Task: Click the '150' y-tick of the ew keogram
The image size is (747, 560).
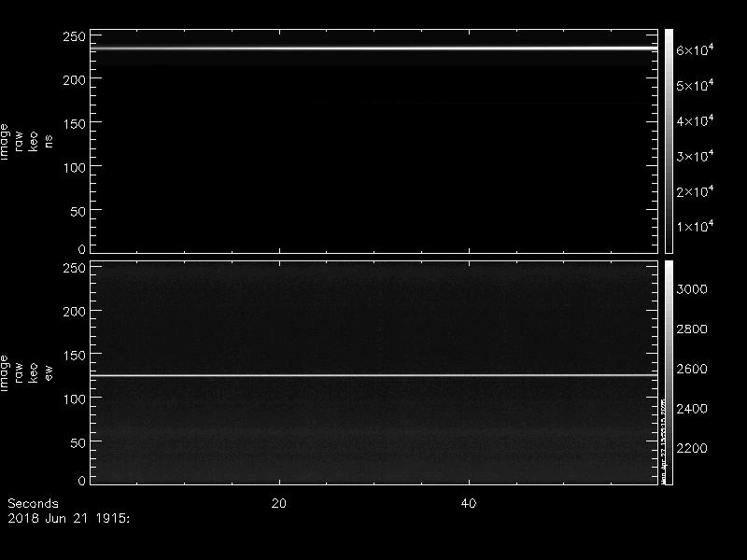Action: [75, 356]
